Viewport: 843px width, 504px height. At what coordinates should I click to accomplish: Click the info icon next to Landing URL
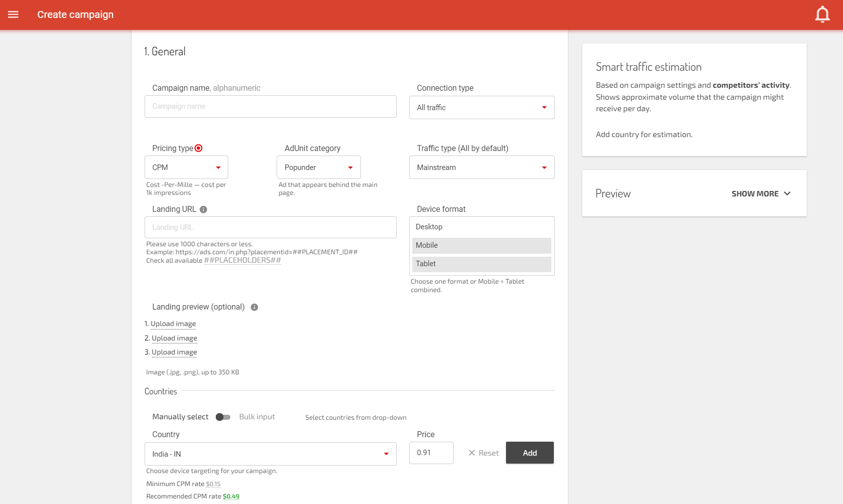(x=203, y=209)
